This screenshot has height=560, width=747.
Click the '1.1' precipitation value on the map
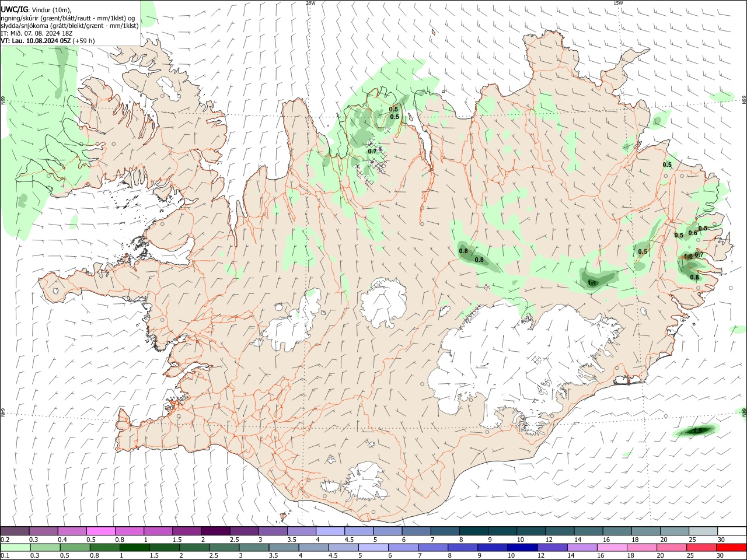(592, 283)
